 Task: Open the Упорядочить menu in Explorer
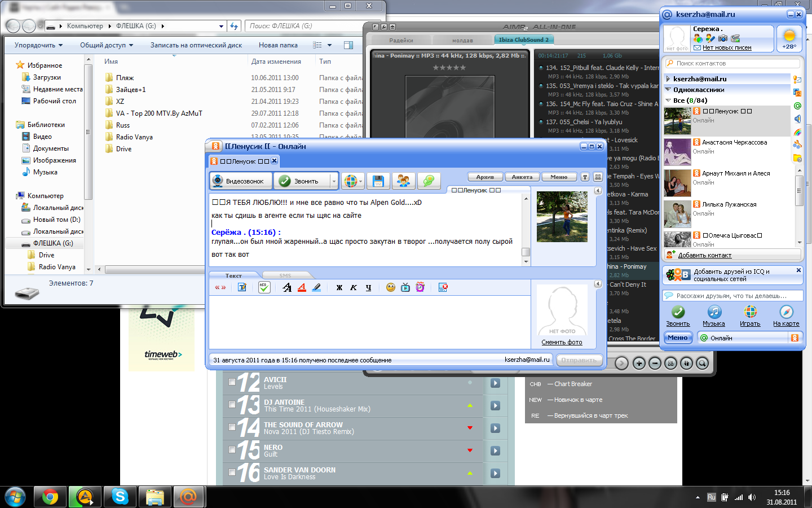coord(38,45)
